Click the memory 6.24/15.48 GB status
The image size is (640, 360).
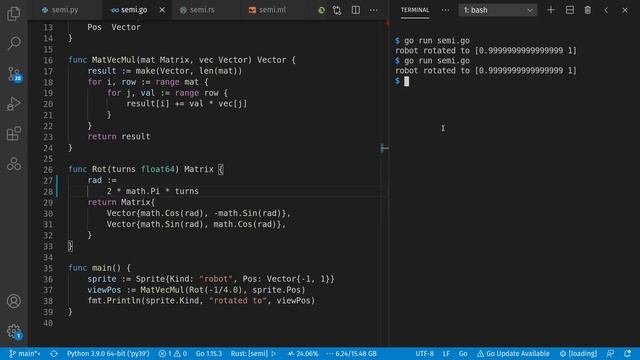(351, 353)
